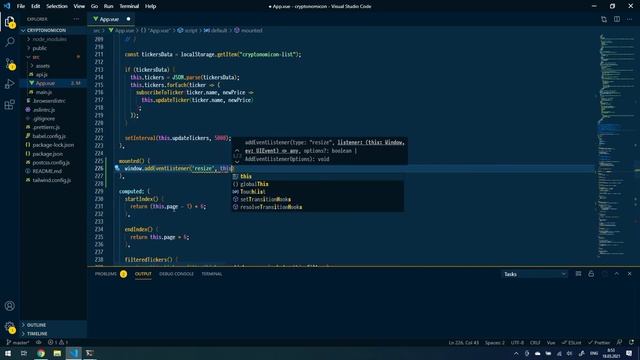This screenshot has width=640, height=360.
Task: Switch to the OUTPUT panel tab
Action: pos(143,274)
